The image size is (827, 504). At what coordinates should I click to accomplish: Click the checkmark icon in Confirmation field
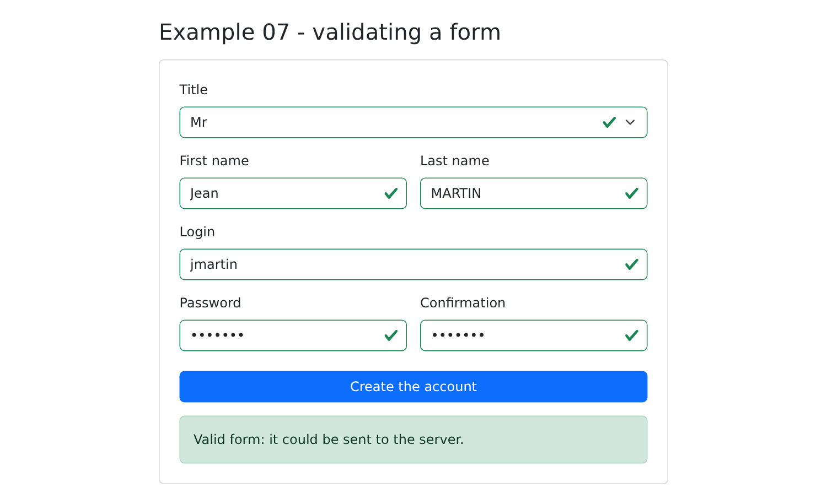point(632,335)
